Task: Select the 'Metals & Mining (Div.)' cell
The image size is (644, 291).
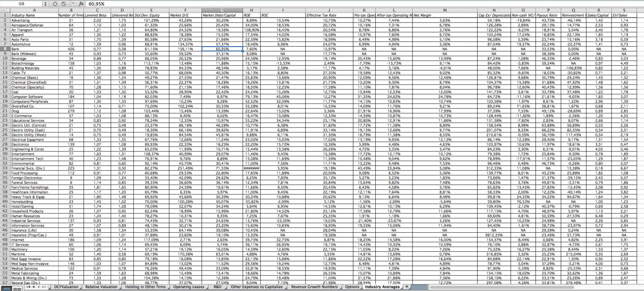Action: [34, 278]
